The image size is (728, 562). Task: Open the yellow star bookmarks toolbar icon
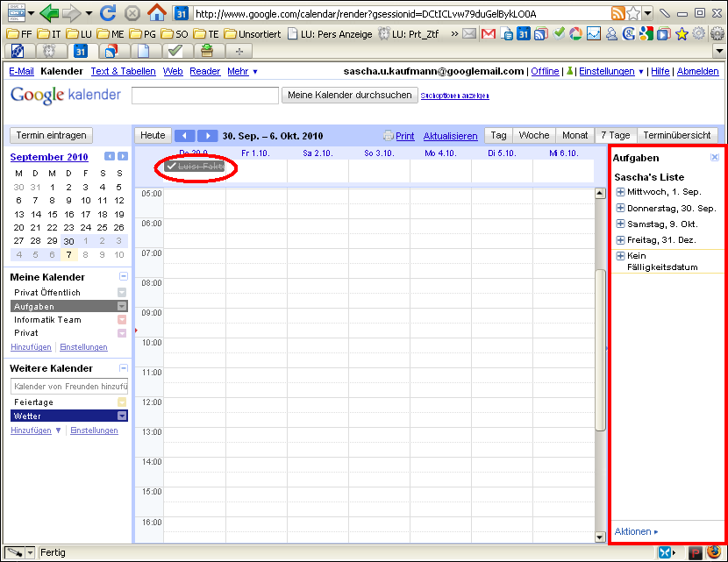click(x=682, y=34)
